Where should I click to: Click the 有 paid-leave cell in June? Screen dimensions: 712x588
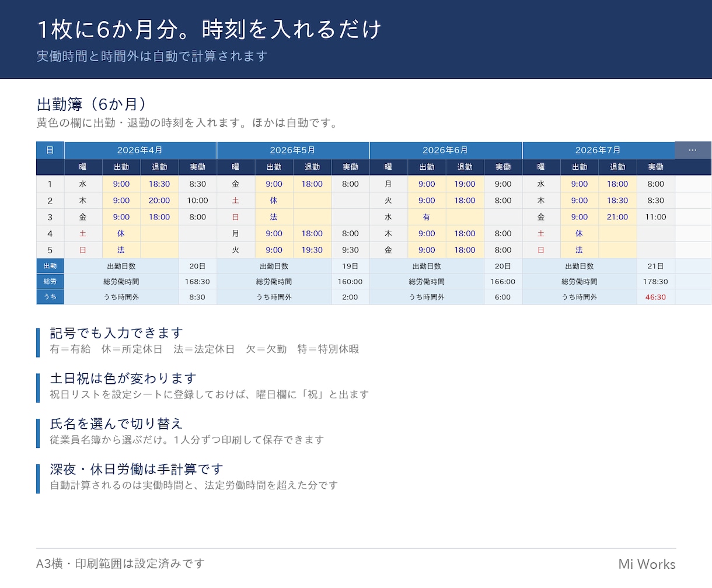(427, 217)
